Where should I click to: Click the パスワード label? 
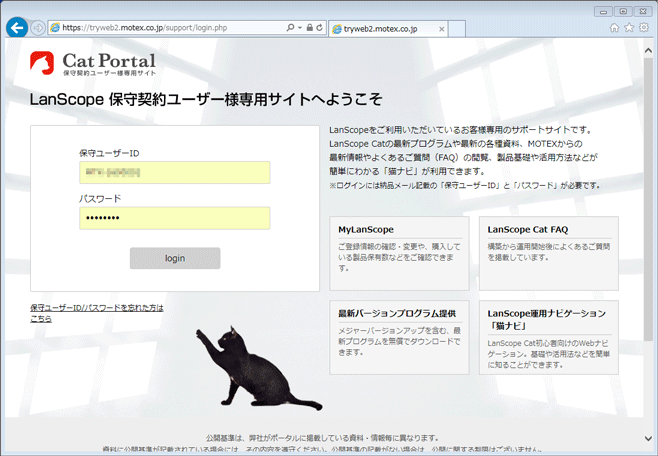click(x=100, y=198)
